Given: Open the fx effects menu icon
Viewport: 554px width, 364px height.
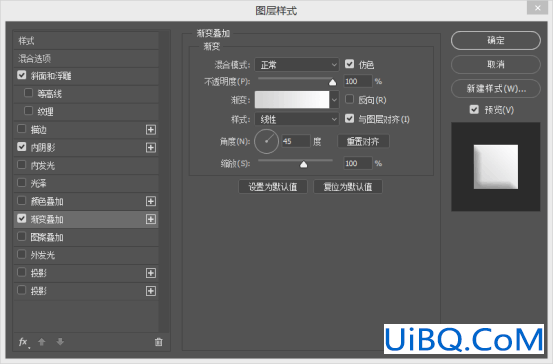Looking at the screenshot, I should 23,342.
